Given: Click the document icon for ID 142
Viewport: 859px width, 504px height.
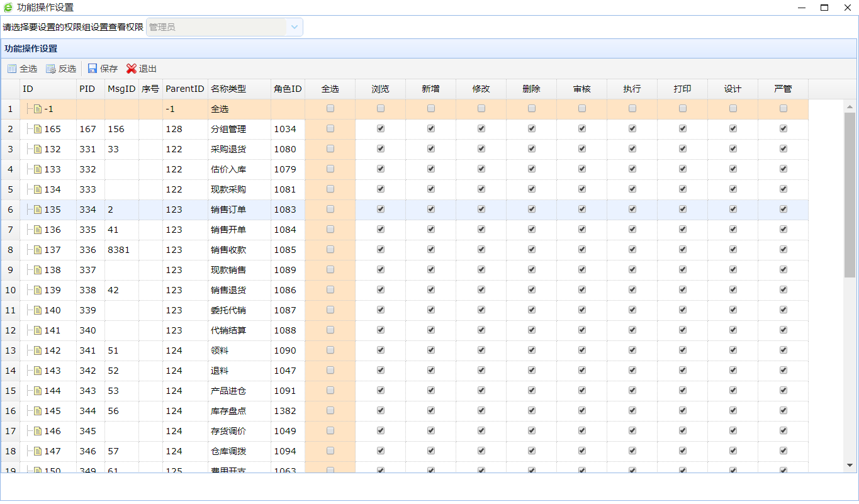Looking at the screenshot, I should tap(38, 350).
